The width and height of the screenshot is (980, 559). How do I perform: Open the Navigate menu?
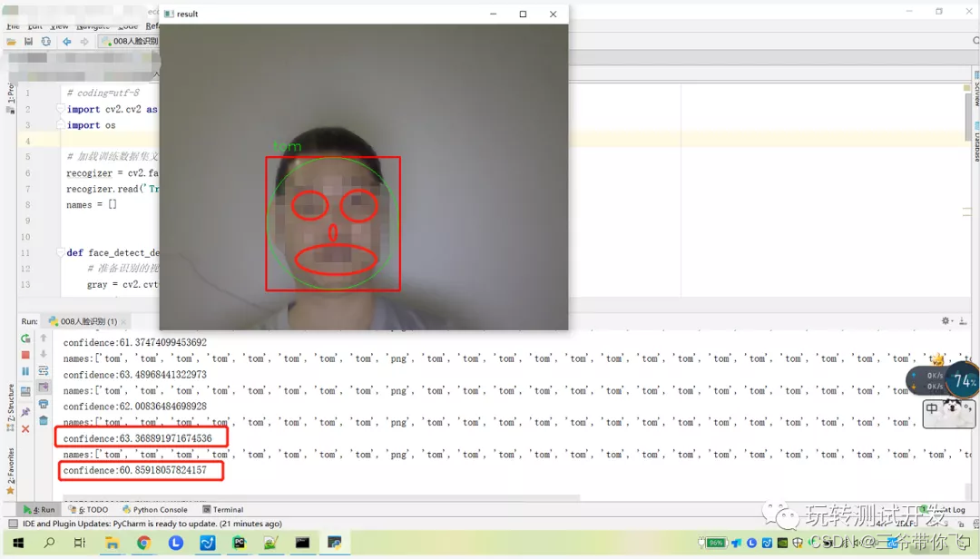(93, 26)
